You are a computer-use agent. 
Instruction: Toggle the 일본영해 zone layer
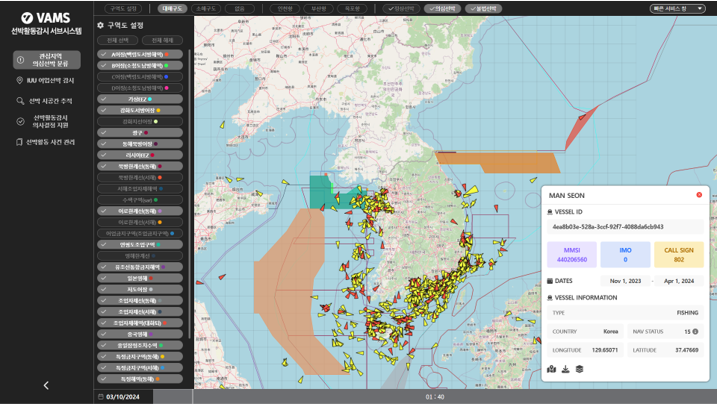pyautogui.click(x=140, y=279)
